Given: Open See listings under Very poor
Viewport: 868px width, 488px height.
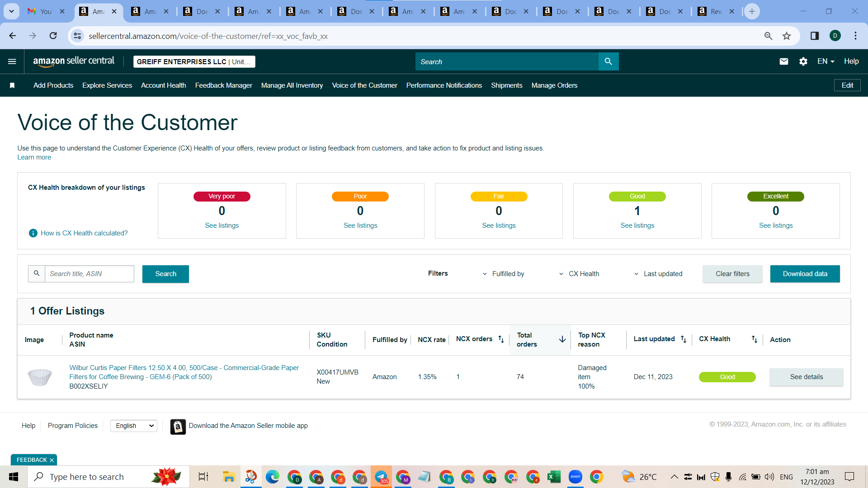Looking at the screenshot, I should [x=222, y=225].
